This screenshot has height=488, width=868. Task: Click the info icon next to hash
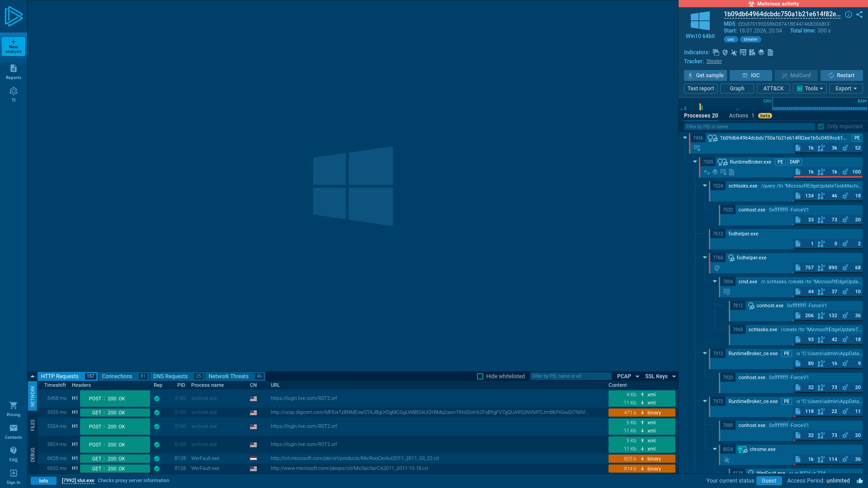849,14
